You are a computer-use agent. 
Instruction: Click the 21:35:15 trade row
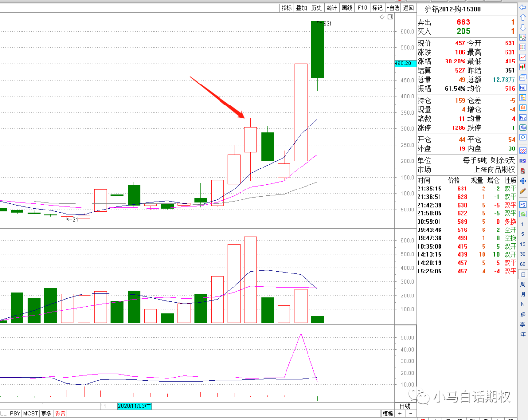467,189
